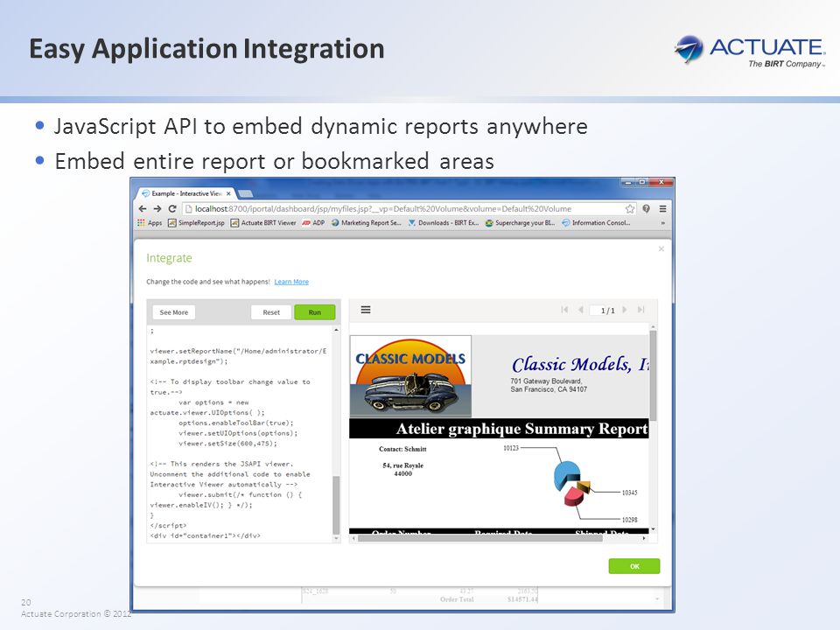Click the code editor scroll down arrow
Image resolution: width=840 pixels, height=630 pixels.
tap(336, 539)
